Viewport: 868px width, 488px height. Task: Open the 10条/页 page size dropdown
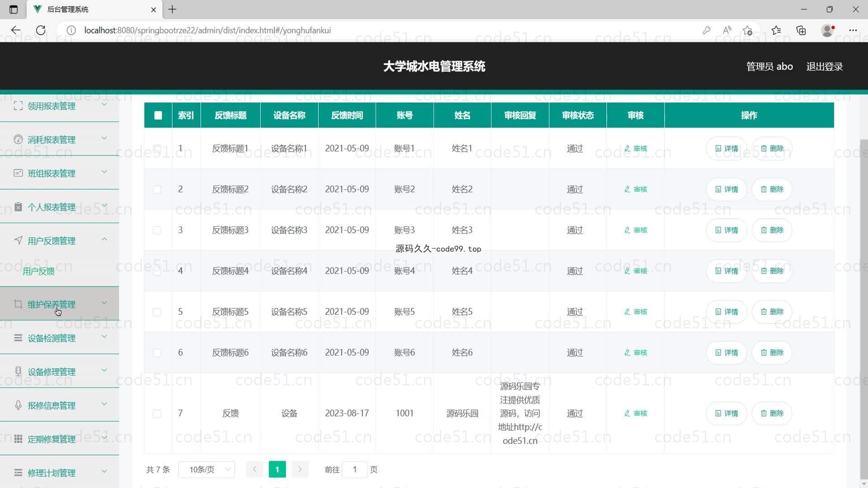point(207,469)
